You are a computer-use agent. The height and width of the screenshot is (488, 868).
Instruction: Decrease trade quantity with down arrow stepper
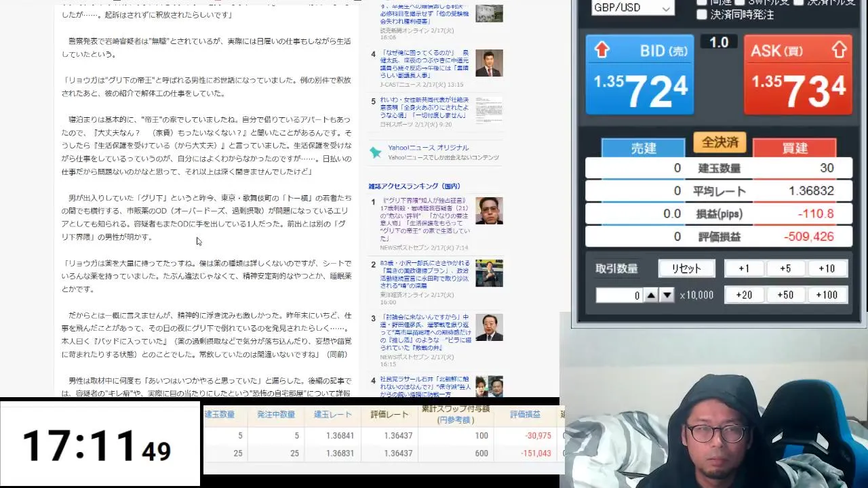[x=667, y=295]
